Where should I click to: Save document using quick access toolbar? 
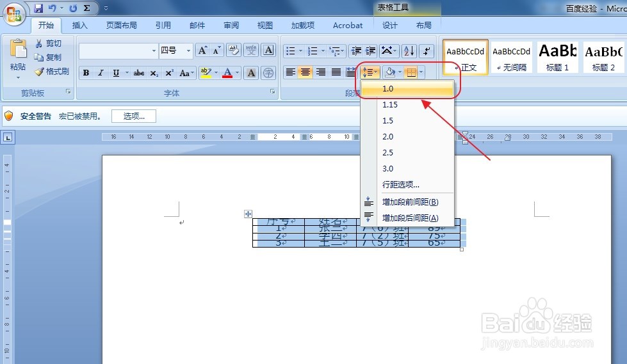[38, 8]
